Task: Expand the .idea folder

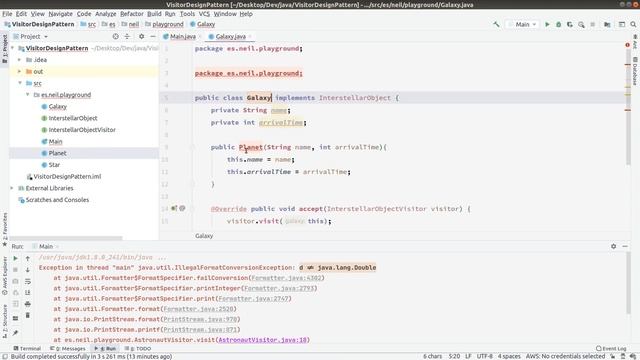Action: (19, 60)
